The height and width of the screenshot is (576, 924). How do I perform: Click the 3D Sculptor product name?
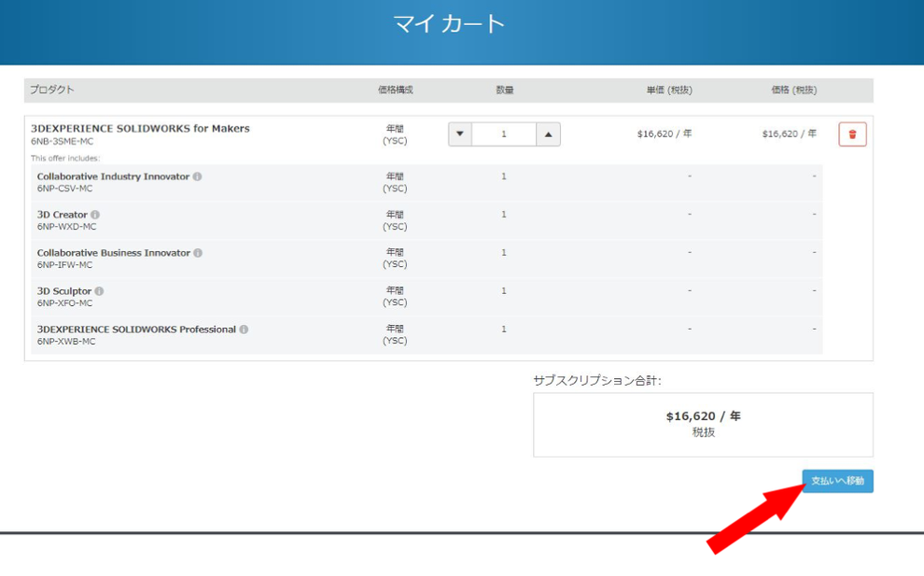[64, 291]
